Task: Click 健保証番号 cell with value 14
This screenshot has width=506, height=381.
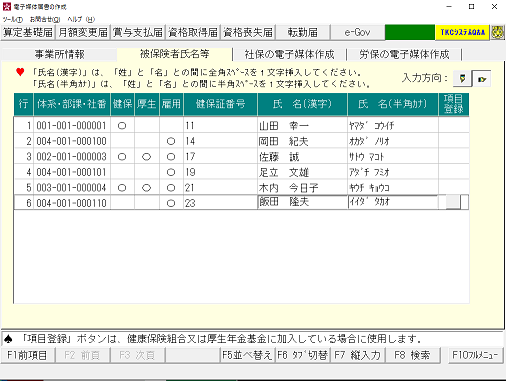Action: pos(220,141)
